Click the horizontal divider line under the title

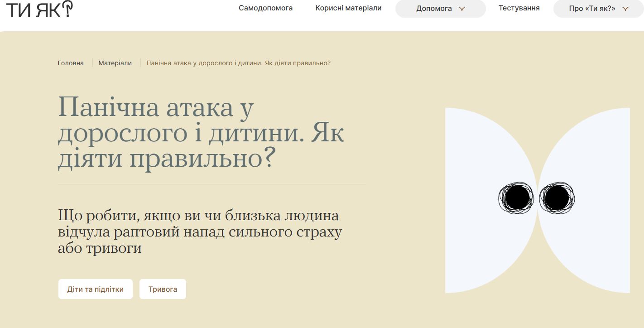pyautogui.click(x=211, y=184)
